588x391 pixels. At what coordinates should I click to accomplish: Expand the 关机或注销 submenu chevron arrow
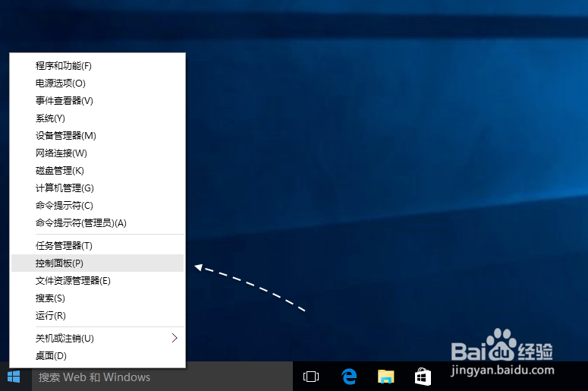pos(175,338)
